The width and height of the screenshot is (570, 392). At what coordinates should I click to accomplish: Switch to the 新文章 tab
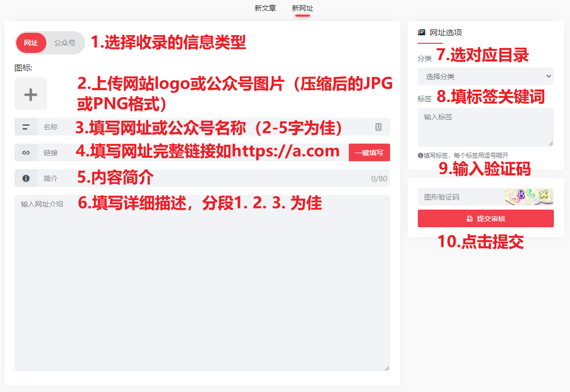(x=266, y=8)
